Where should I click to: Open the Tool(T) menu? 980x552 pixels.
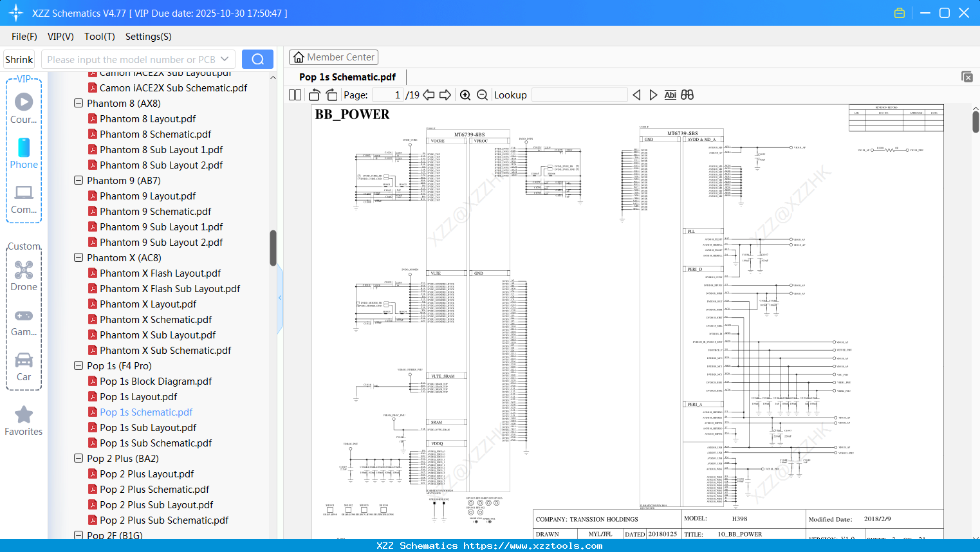pyautogui.click(x=99, y=37)
